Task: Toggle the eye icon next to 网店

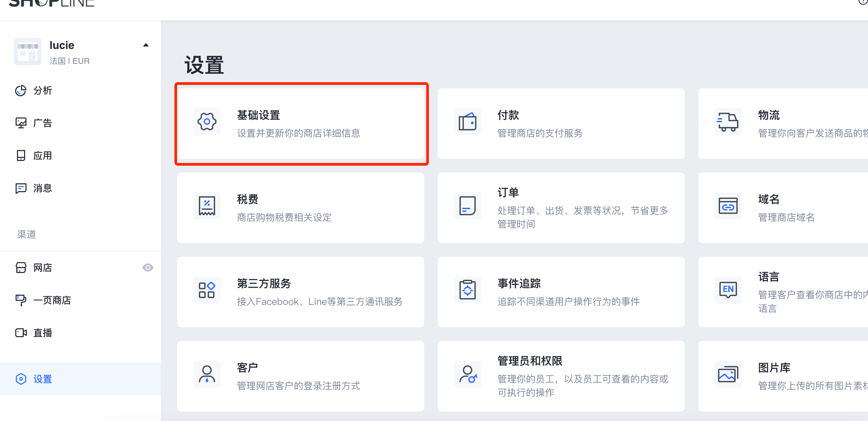Action: pos(148,268)
